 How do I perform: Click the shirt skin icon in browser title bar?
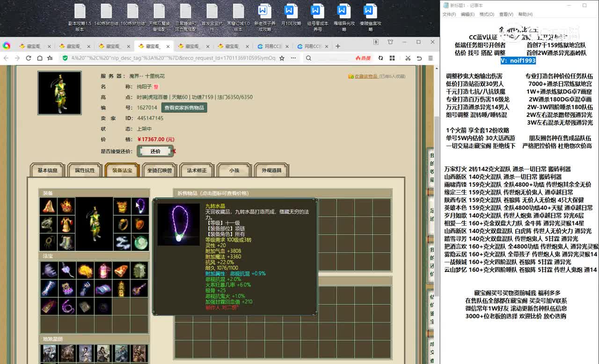[390, 42]
